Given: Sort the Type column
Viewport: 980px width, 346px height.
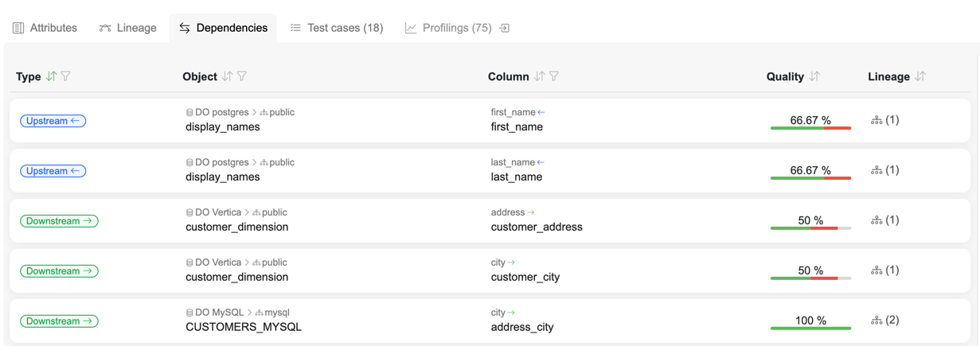Looking at the screenshot, I should pyautogui.click(x=51, y=76).
